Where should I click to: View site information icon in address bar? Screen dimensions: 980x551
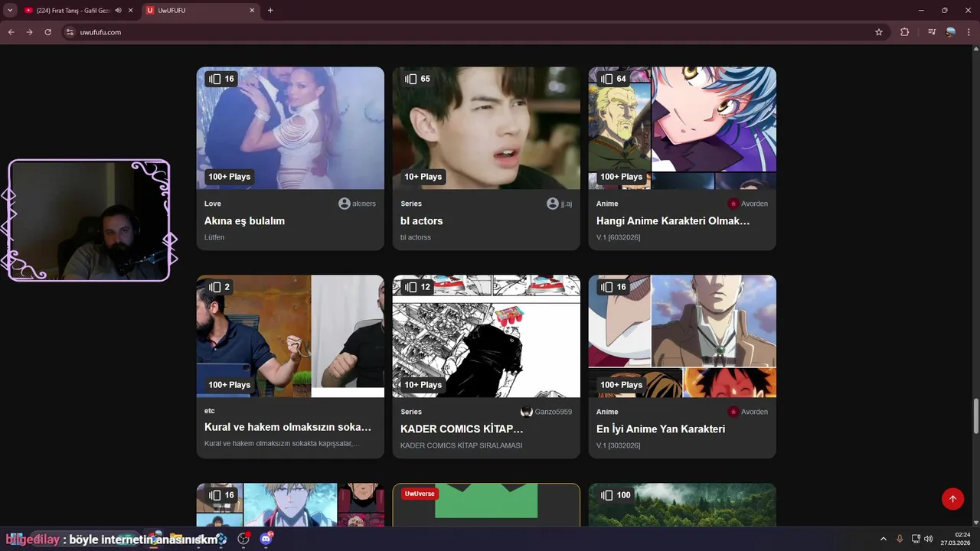point(70,32)
